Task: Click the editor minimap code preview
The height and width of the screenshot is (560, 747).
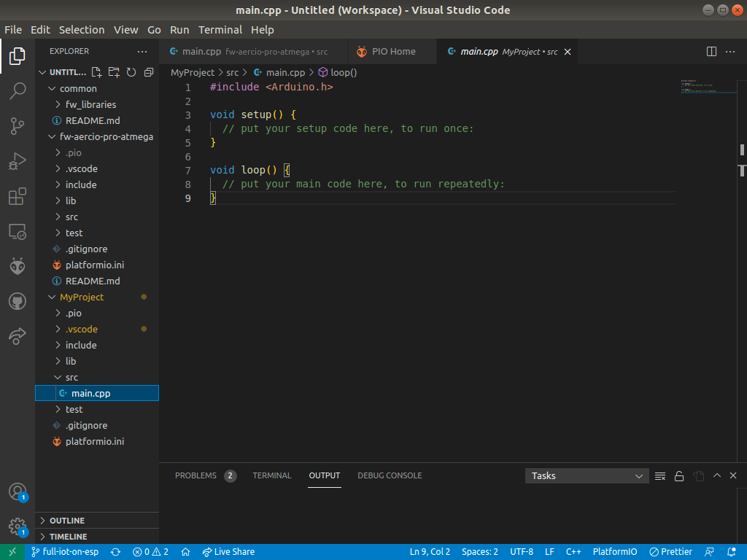Action: click(x=698, y=87)
